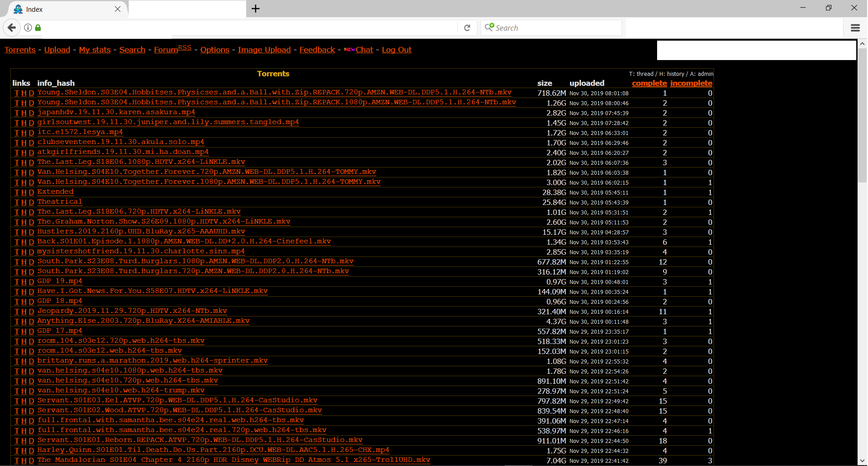The height and width of the screenshot is (466, 868).
Task: Open the Search navigation link
Action: click(132, 50)
